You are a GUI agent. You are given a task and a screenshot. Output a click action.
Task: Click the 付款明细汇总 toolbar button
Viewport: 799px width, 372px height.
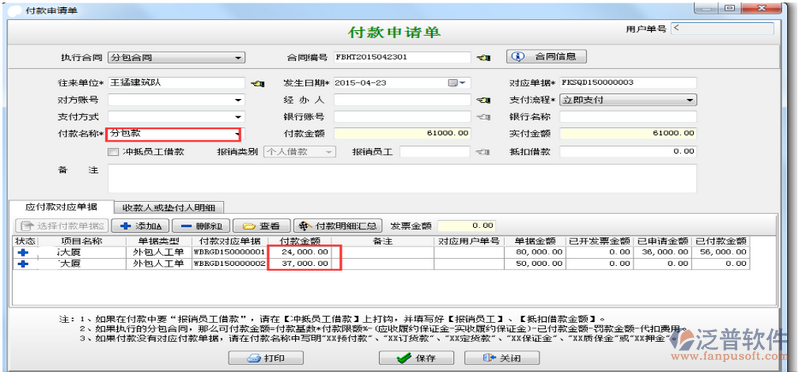click(x=338, y=226)
